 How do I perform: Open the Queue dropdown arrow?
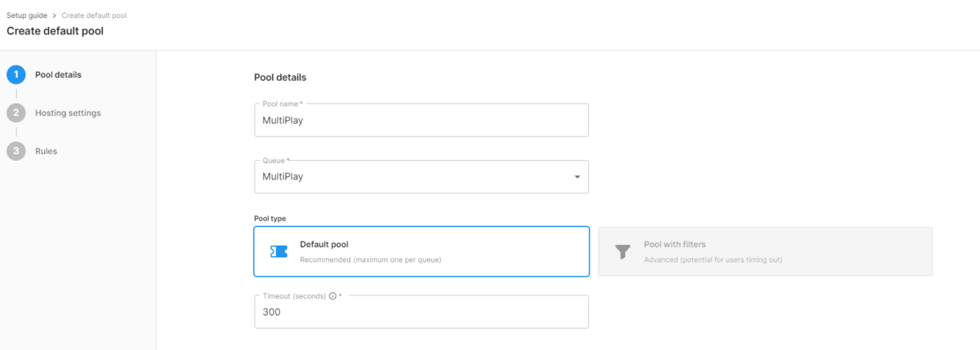coord(577,177)
